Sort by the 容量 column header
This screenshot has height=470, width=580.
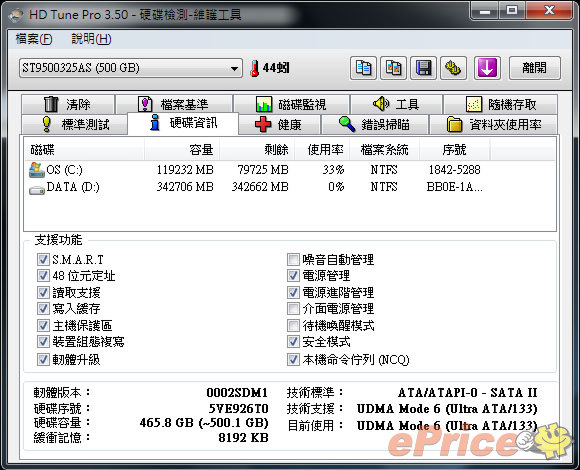pos(182,149)
